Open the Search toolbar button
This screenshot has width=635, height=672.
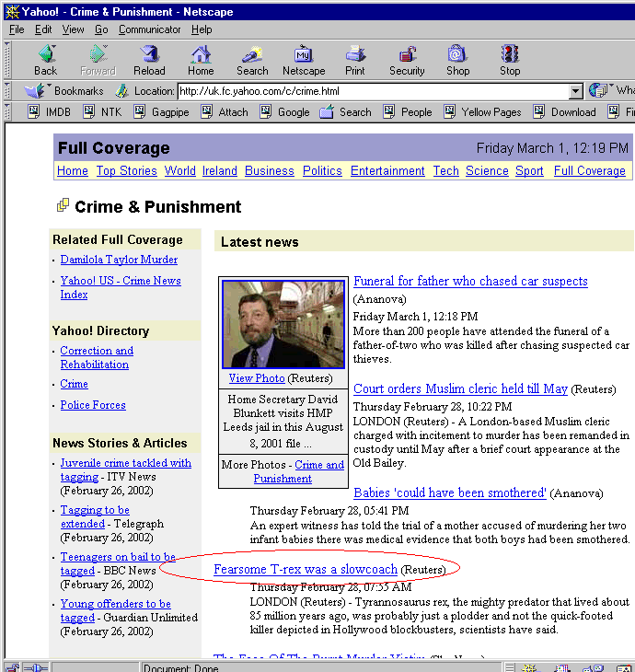pos(252,60)
